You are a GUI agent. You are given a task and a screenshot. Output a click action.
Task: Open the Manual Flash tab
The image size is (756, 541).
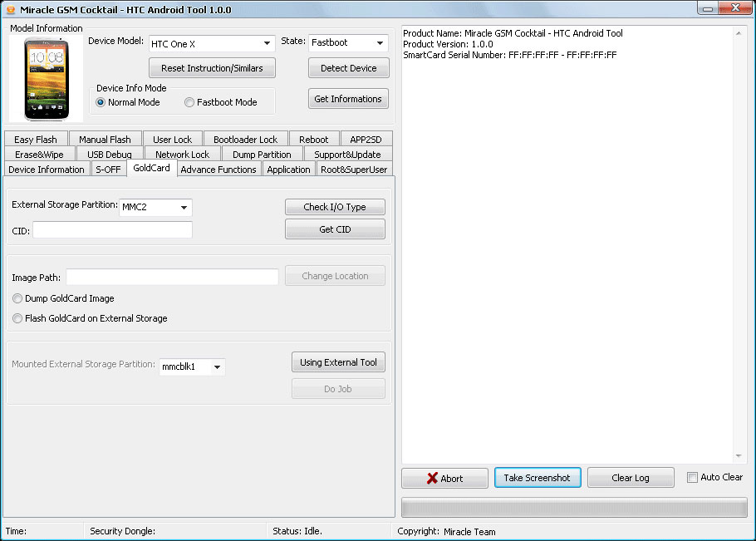tap(105, 140)
